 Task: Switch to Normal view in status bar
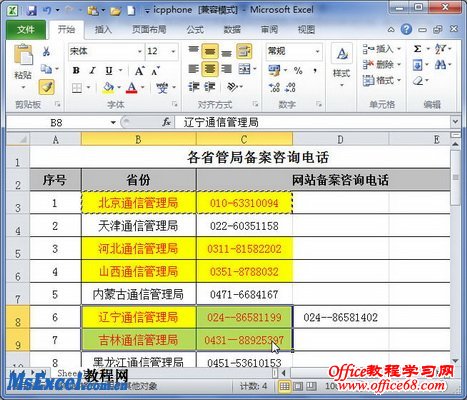click(284, 387)
